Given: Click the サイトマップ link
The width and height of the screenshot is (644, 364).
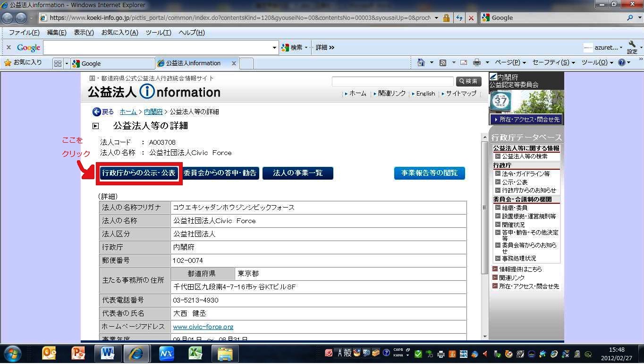Looking at the screenshot, I should click(461, 94).
